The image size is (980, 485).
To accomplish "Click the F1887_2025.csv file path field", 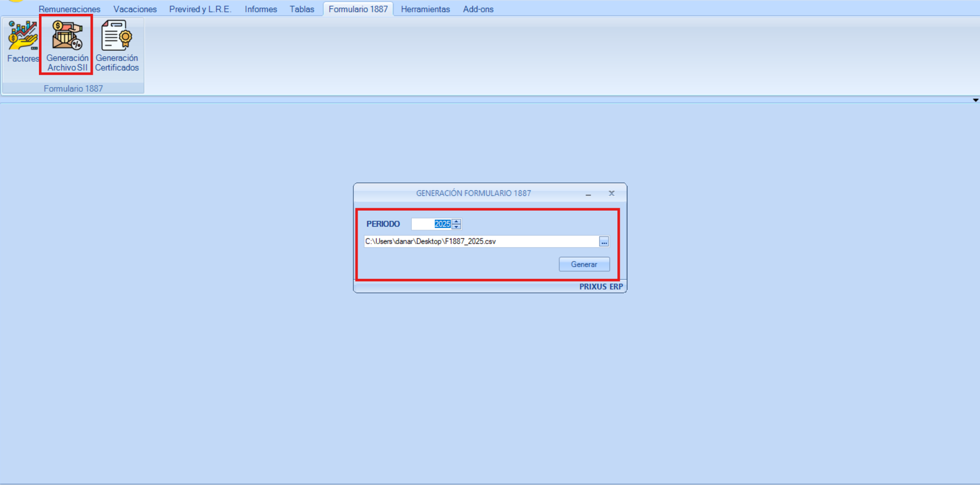I will (481, 241).
